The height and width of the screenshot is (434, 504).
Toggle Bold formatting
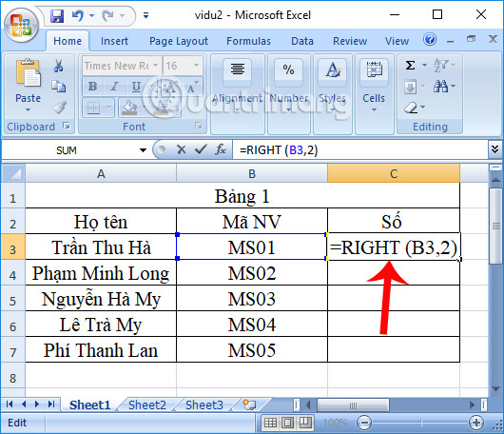(x=93, y=87)
